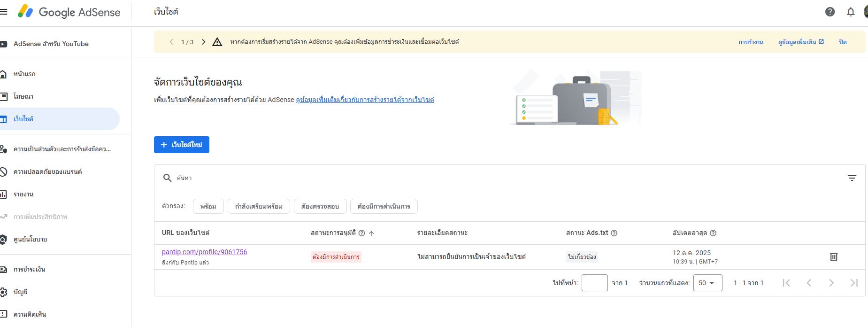
Task: Click the search magnifier icon
Action: (x=167, y=178)
